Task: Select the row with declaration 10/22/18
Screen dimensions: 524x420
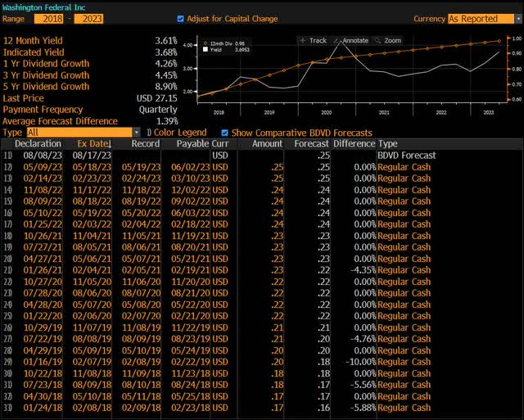Action: click(262, 373)
